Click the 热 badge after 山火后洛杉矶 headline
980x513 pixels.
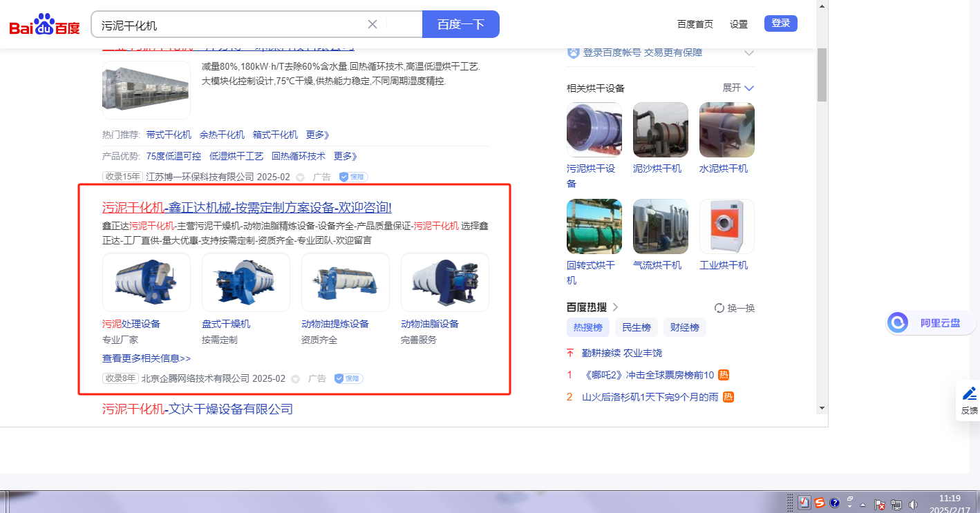728,397
